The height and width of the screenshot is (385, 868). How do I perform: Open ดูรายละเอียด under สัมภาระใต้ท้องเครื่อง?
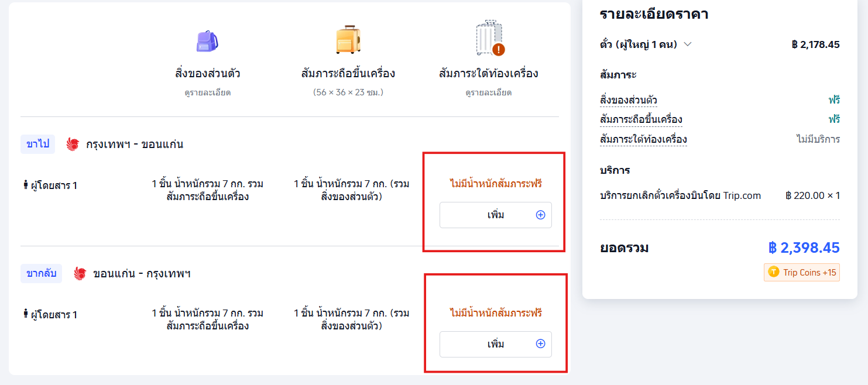pyautogui.click(x=489, y=92)
